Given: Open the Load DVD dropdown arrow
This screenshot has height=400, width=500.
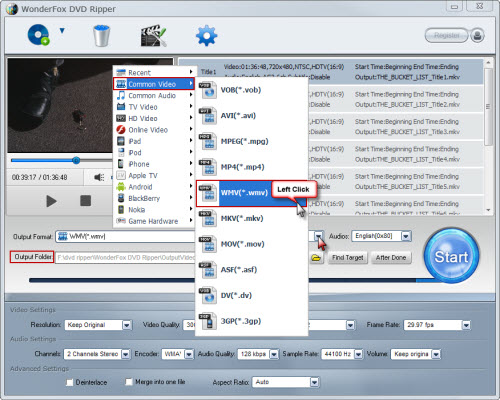Looking at the screenshot, I should coord(62,31).
